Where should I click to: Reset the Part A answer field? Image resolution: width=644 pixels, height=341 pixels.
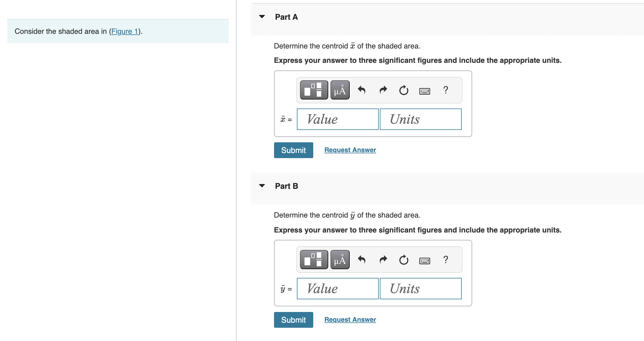pos(404,90)
